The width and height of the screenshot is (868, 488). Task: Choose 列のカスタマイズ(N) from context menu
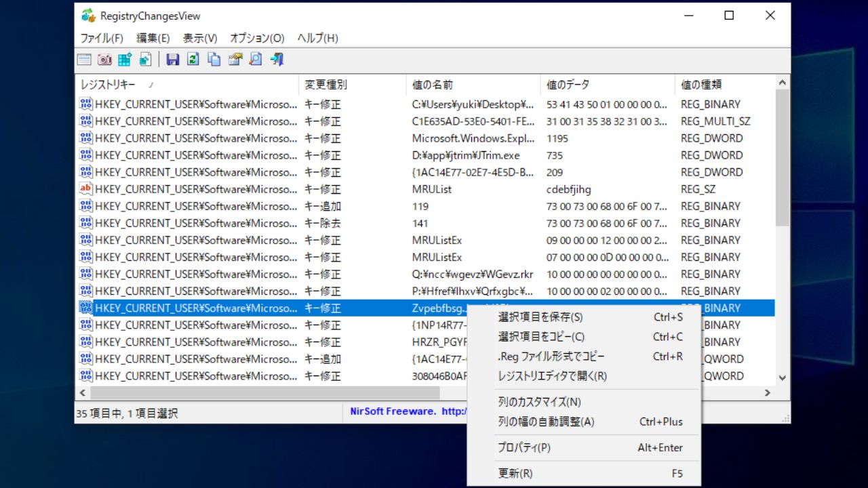tap(584, 402)
